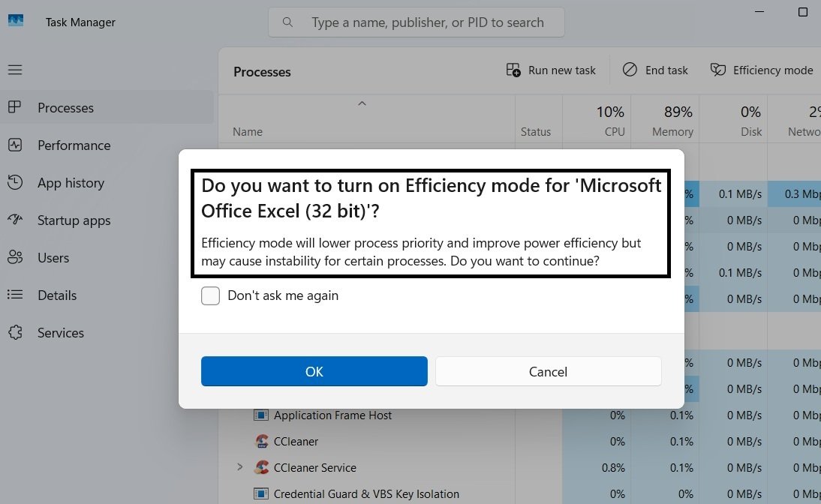Click the 0.8% CPU value for CCleaner Service
Screen dimensions: 821x504
point(612,467)
